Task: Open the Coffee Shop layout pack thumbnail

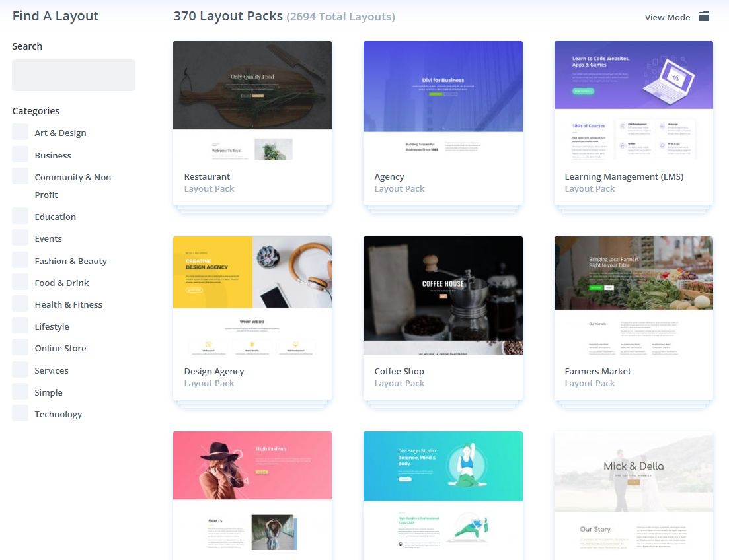Action: click(443, 296)
